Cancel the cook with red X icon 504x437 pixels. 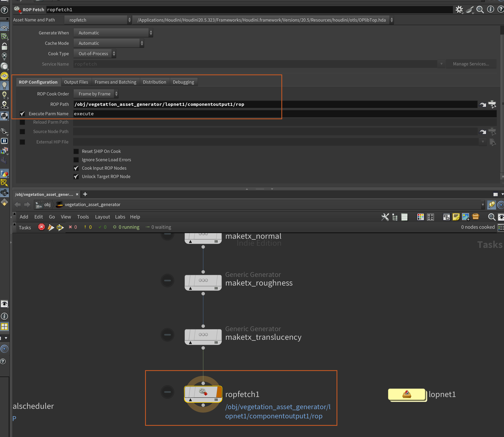[41, 227]
